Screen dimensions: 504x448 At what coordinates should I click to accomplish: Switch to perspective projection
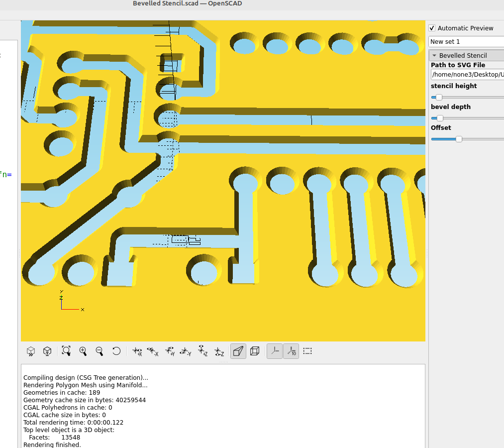(238, 351)
